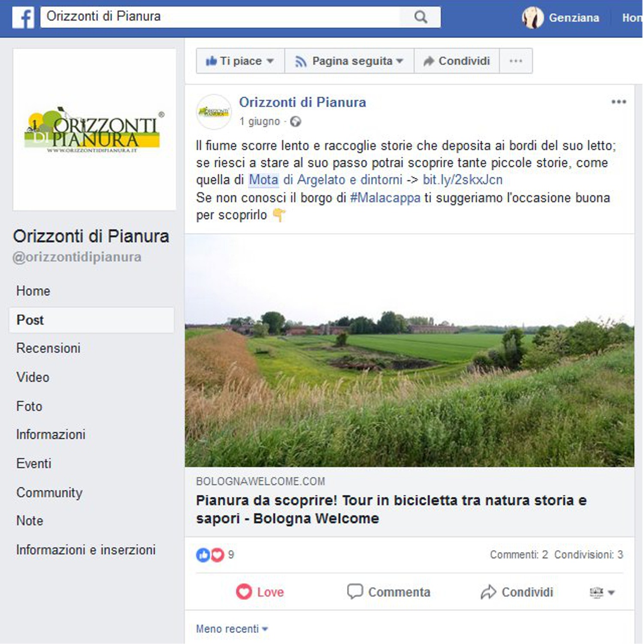Click the like and heart reactions icon
Screen dimensions: 644x644
coord(210,555)
